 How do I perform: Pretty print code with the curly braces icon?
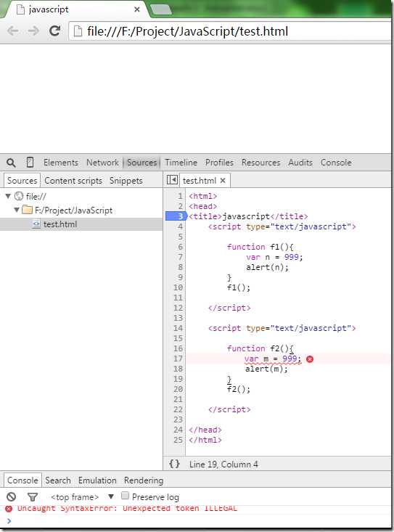pyautogui.click(x=174, y=464)
